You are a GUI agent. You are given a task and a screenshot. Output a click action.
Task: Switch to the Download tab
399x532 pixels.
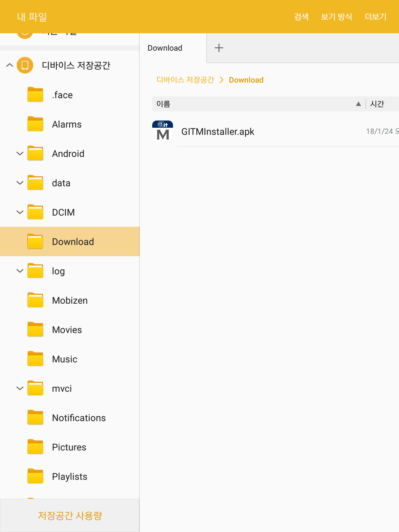point(173,48)
